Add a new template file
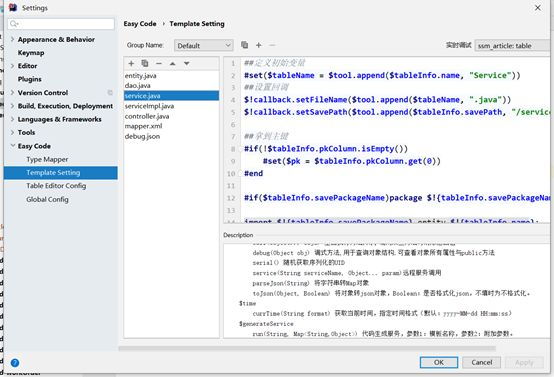This screenshot has width=554, height=377. coord(131,64)
